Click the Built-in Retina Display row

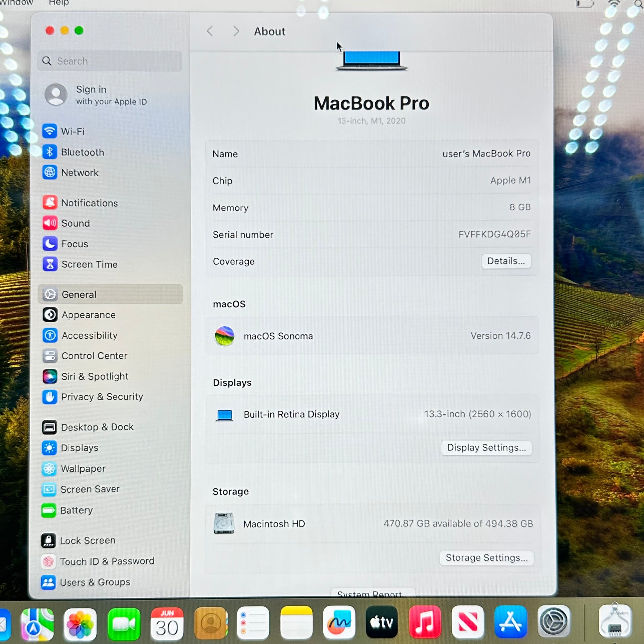[373, 414]
